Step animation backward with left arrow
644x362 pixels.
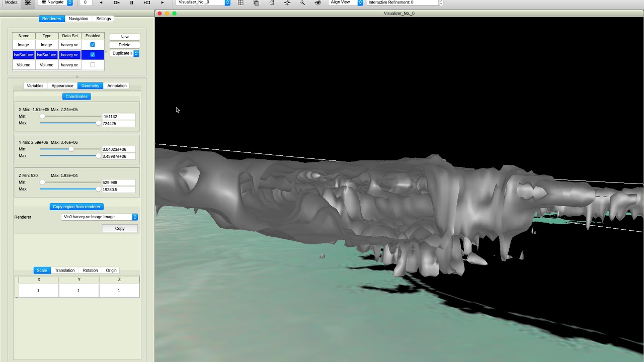(x=101, y=3)
